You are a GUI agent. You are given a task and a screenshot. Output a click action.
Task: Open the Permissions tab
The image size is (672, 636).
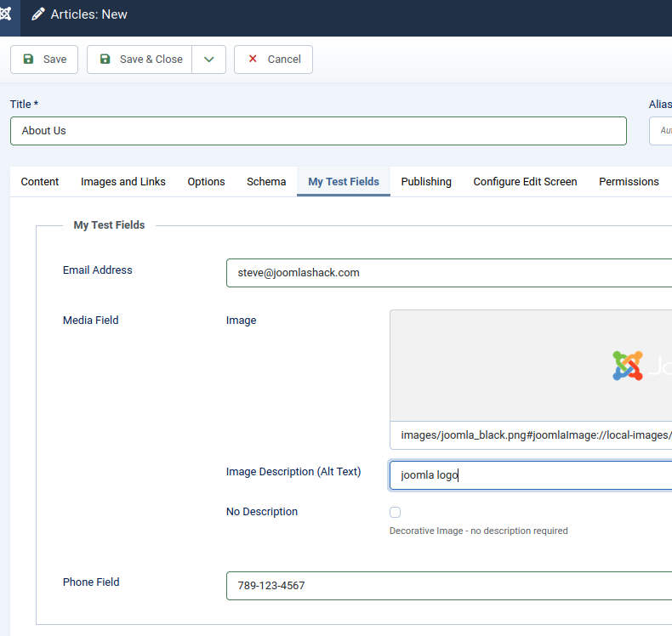(x=629, y=182)
